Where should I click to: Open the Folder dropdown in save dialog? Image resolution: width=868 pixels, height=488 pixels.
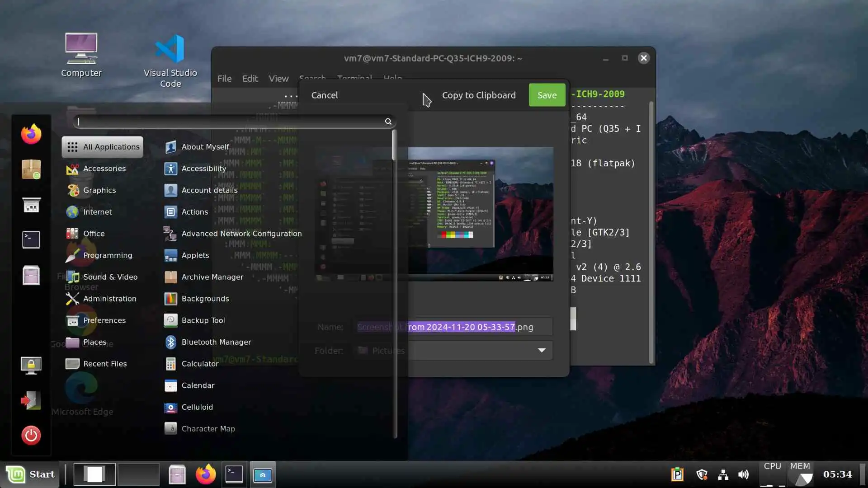tap(541, 351)
